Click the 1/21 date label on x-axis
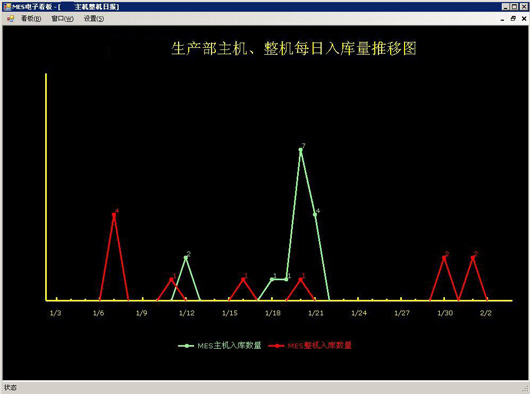The width and height of the screenshot is (530, 394). pos(316,313)
